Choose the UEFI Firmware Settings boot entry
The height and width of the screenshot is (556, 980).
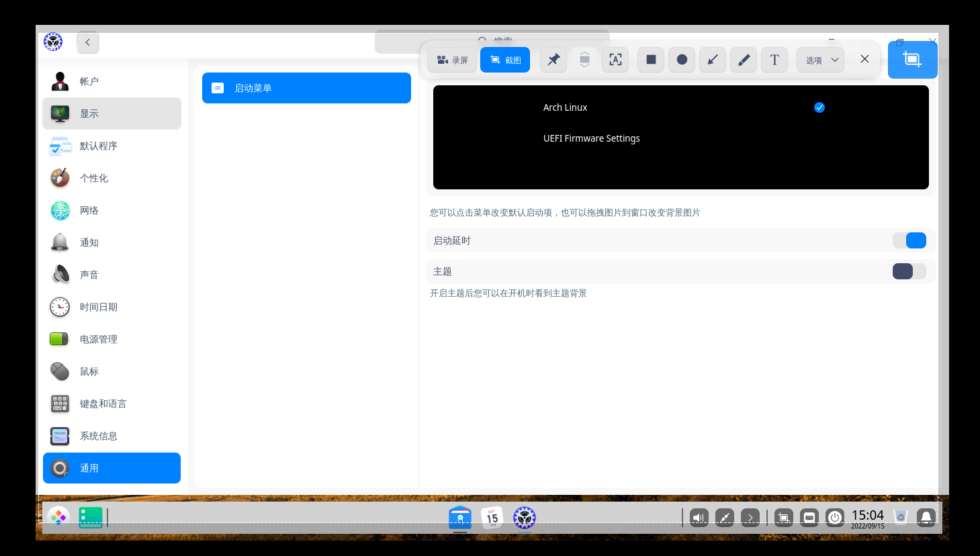click(x=591, y=138)
